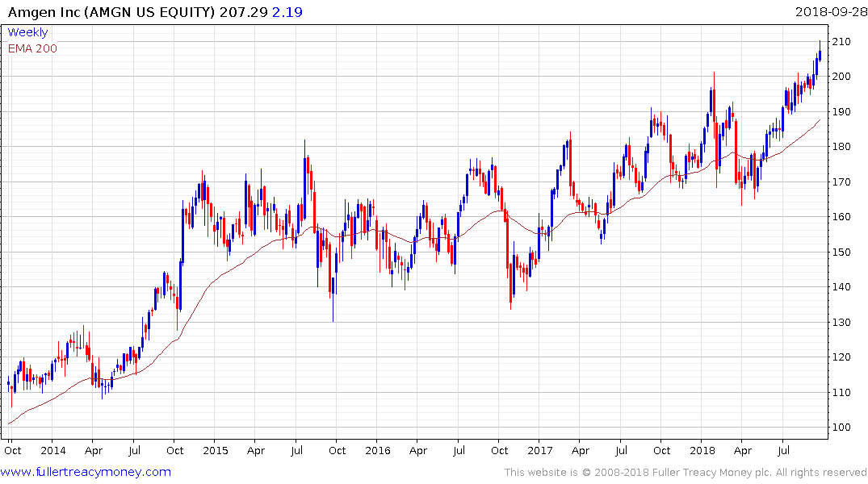Click the 180 price axis label
868x484 pixels.
(841, 147)
